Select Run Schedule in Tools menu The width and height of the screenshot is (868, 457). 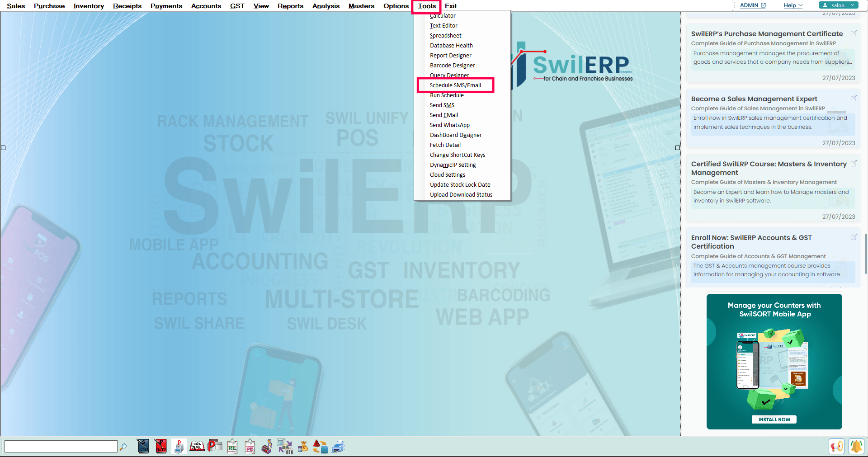pyautogui.click(x=462, y=95)
